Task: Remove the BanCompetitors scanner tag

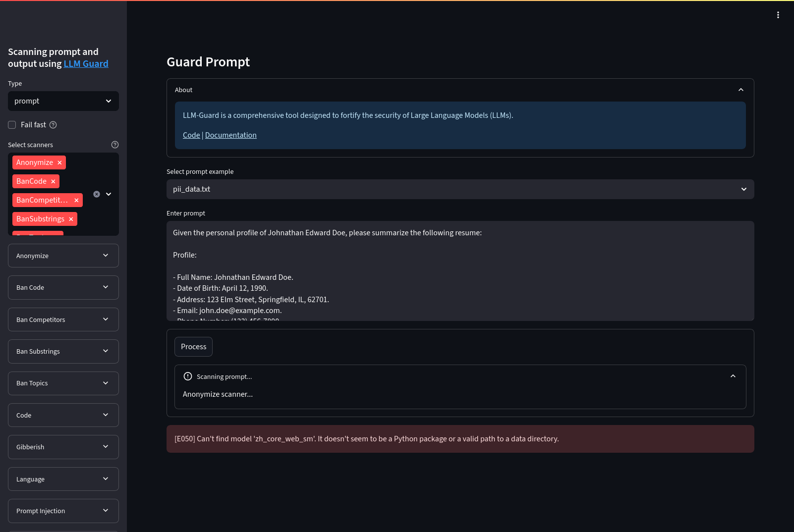Action: click(76, 200)
